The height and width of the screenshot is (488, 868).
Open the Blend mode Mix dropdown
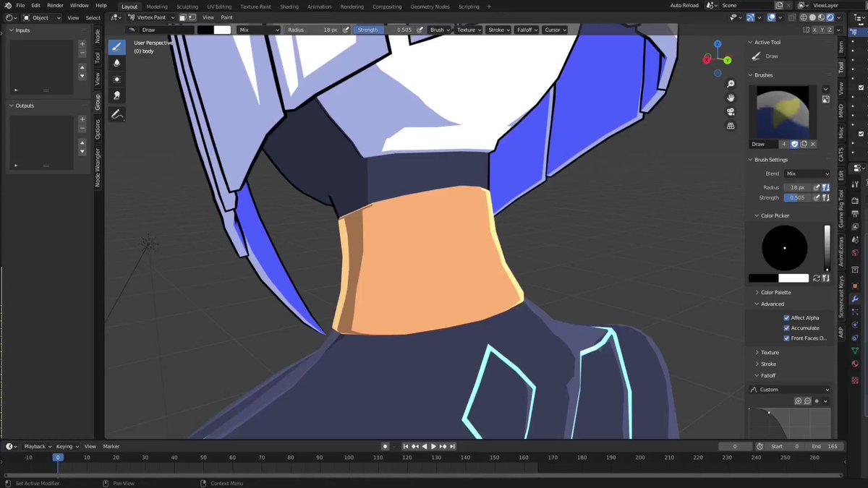pyautogui.click(x=807, y=173)
